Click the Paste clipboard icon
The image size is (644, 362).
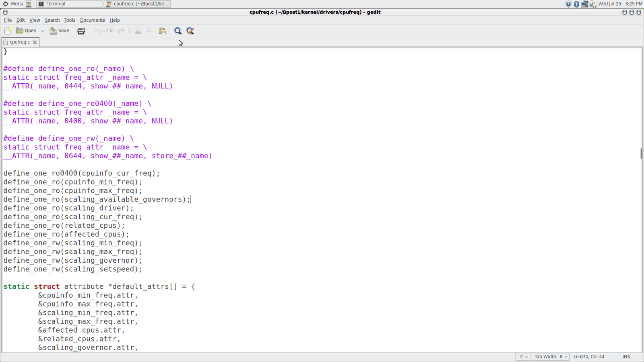click(162, 31)
